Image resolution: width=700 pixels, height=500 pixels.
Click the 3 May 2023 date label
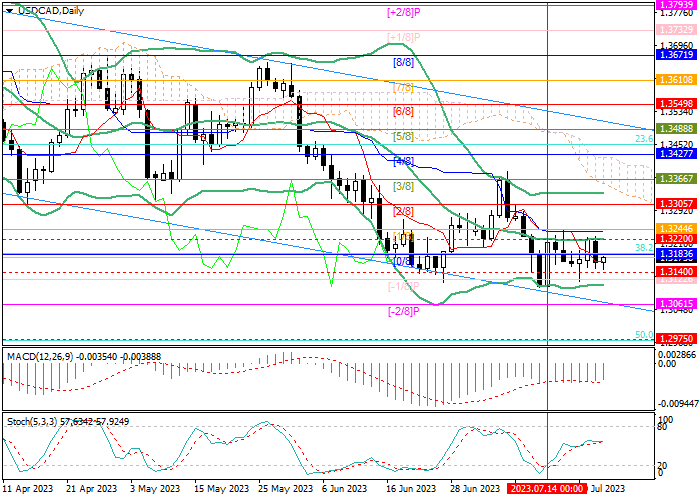[x=155, y=489]
